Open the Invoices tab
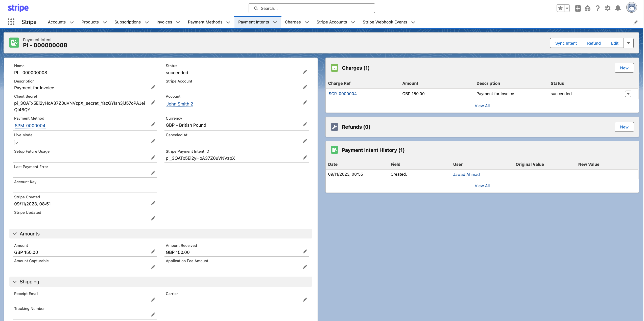Image resolution: width=644 pixels, height=321 pixels. tap(164, 22)
